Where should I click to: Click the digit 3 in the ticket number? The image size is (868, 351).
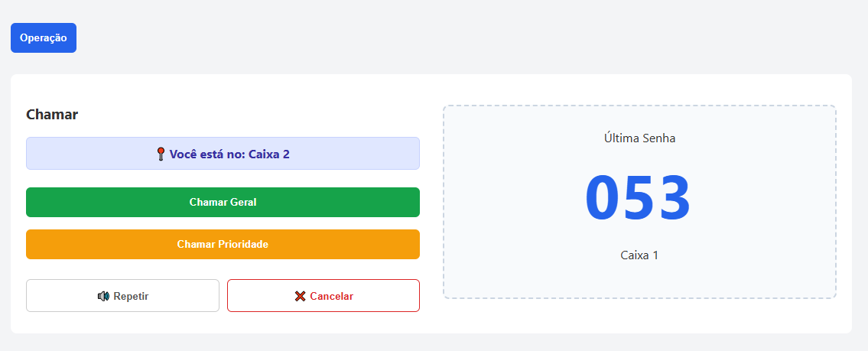pos(674,198)
